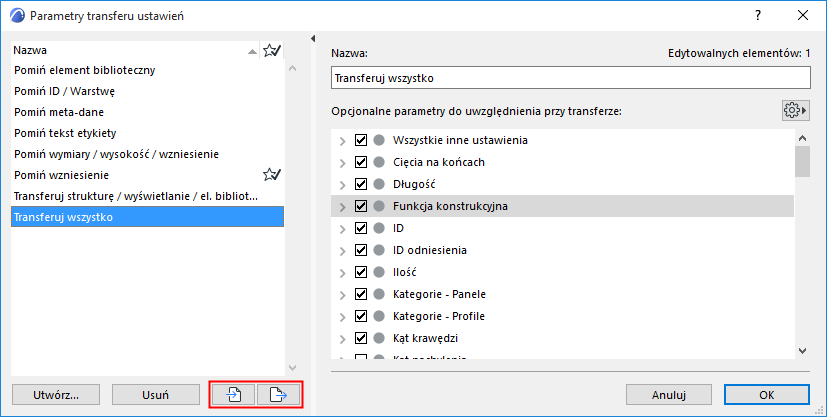The width and height of the screenshot is (827, 417).
Task: Click the favorite star column header icon
Action: (x=270, y=50)
